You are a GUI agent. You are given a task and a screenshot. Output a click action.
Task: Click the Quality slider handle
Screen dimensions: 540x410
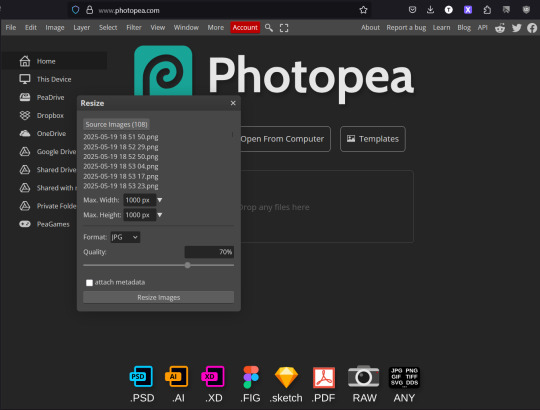point(188,265)
